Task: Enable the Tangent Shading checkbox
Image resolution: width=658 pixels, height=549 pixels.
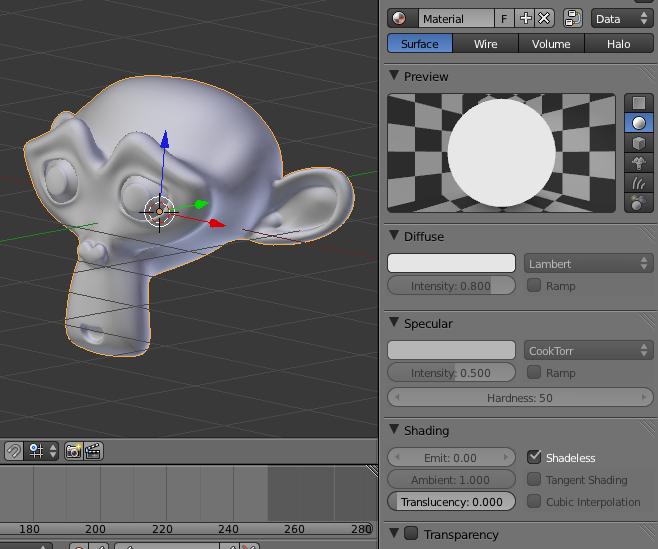Action: tap(534, 479)
